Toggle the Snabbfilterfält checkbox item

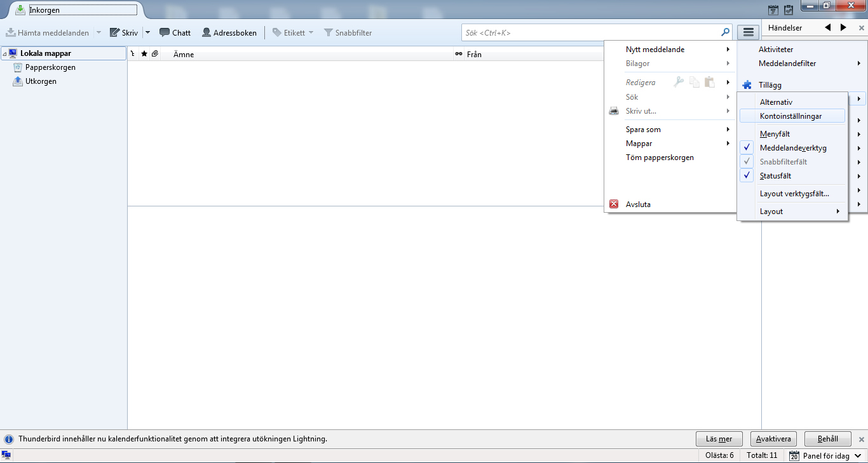coord(792,162)
